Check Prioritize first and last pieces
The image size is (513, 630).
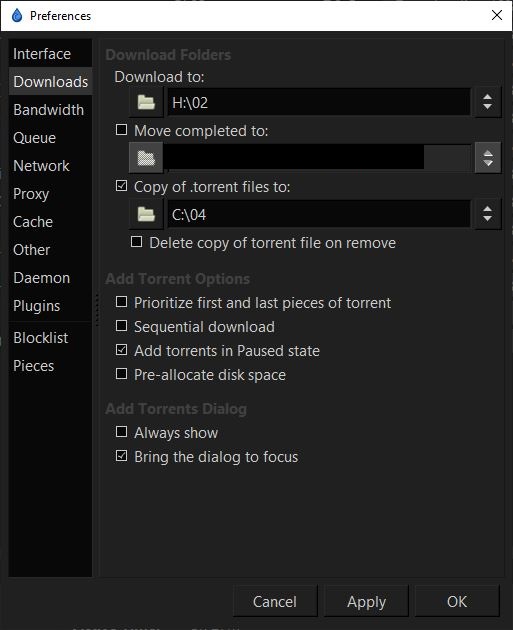121,302
